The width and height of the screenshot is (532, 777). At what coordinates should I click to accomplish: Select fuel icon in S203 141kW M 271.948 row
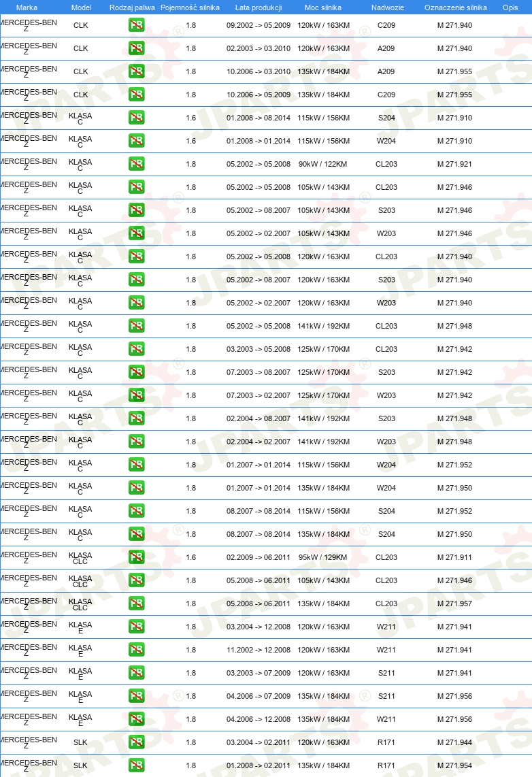[136, 418]
